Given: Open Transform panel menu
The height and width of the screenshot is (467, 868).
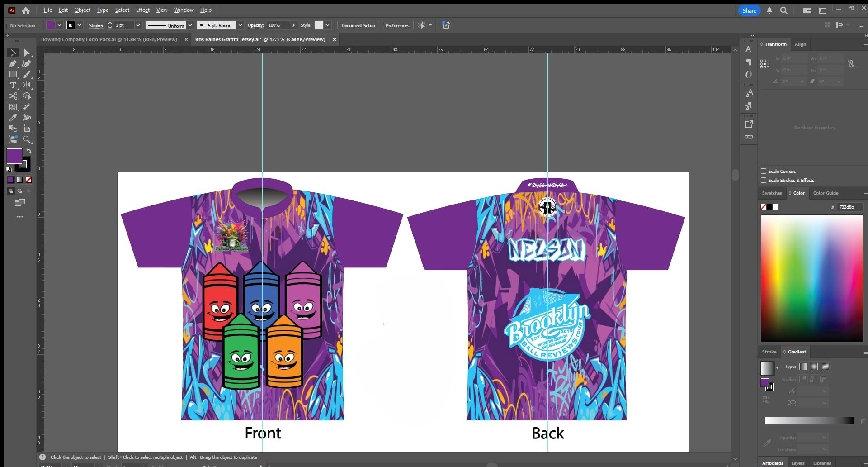Looking at the screenshot, I should pyautogui.click(x=865, y=44).
